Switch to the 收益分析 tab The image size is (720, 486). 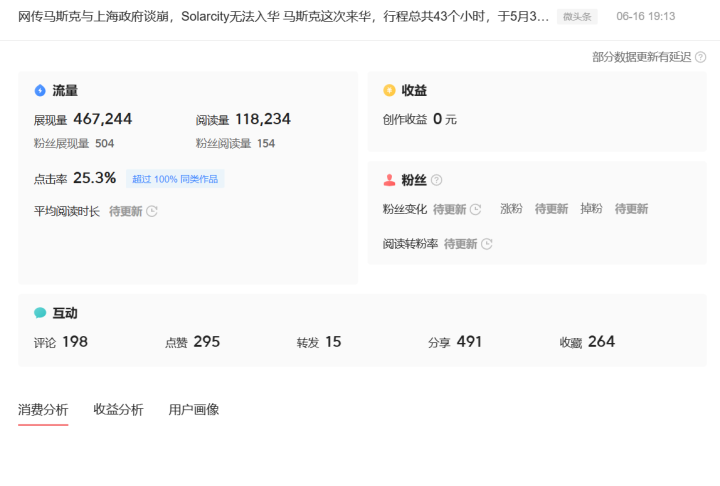pyautogui.click(x=118, y=409)
